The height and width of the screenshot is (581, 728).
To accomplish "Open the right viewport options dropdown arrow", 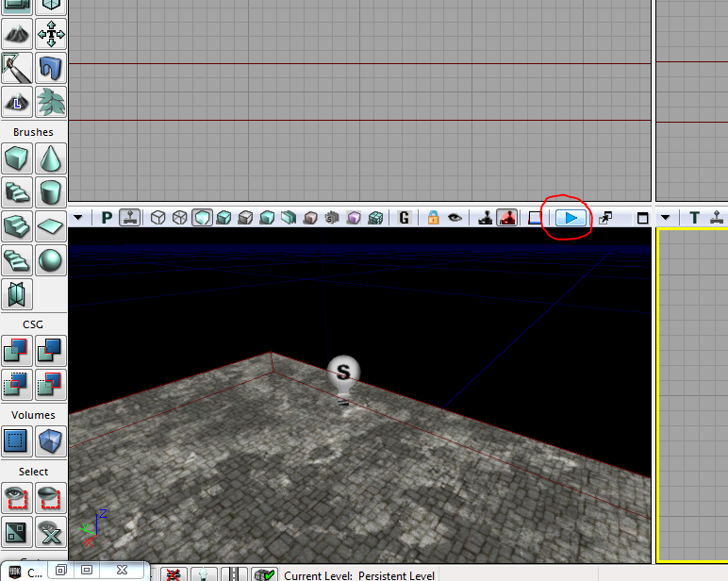I will click(666, 217).
